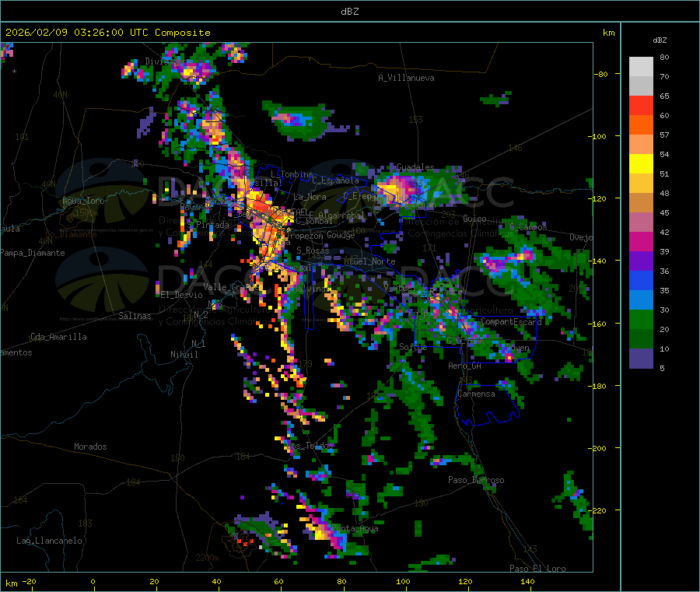
Task: Click the 'Goico' map label
Action: (x=474, y=219)
